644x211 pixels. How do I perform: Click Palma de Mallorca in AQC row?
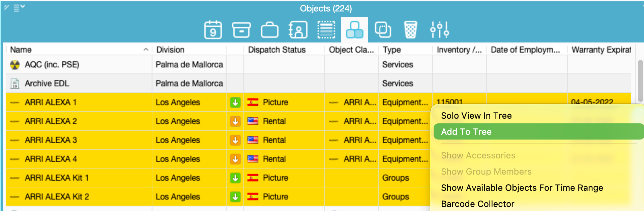189,64
